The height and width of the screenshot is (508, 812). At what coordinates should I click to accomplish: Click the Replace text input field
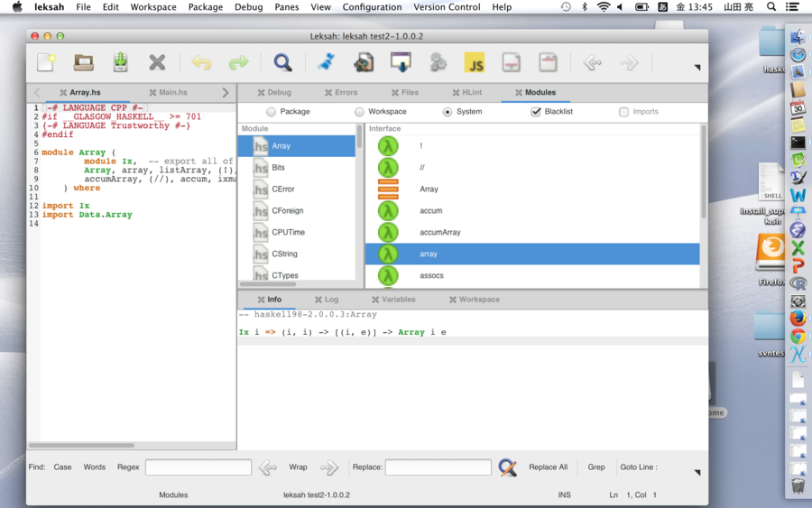tap(438, 467)
